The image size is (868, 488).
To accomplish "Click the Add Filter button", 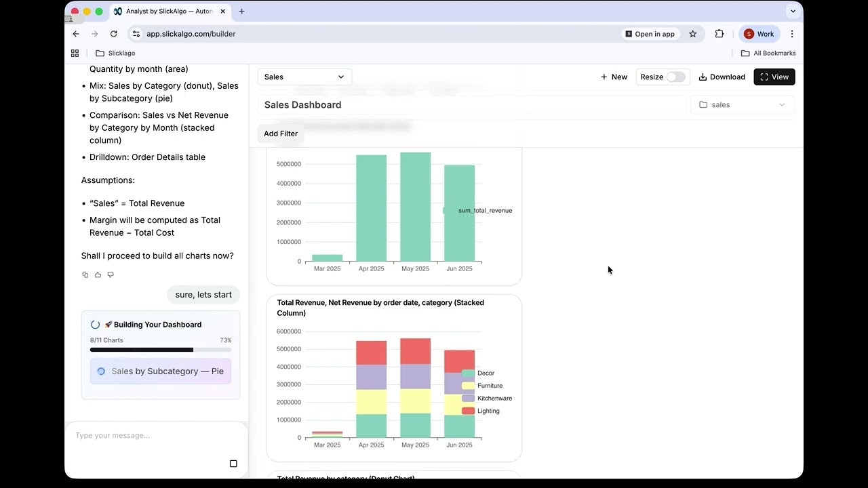I will (x=281, y=134).
